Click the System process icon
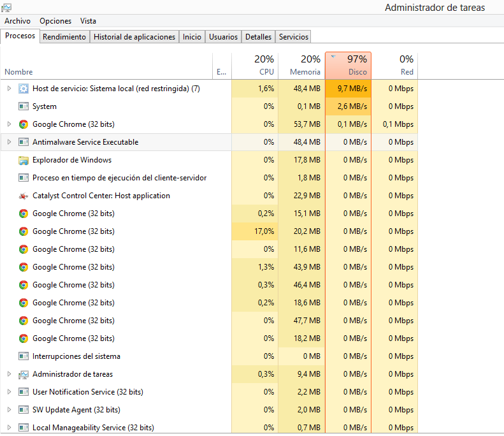The width and height of the screenshot is (504, 436). pos(24,106)
